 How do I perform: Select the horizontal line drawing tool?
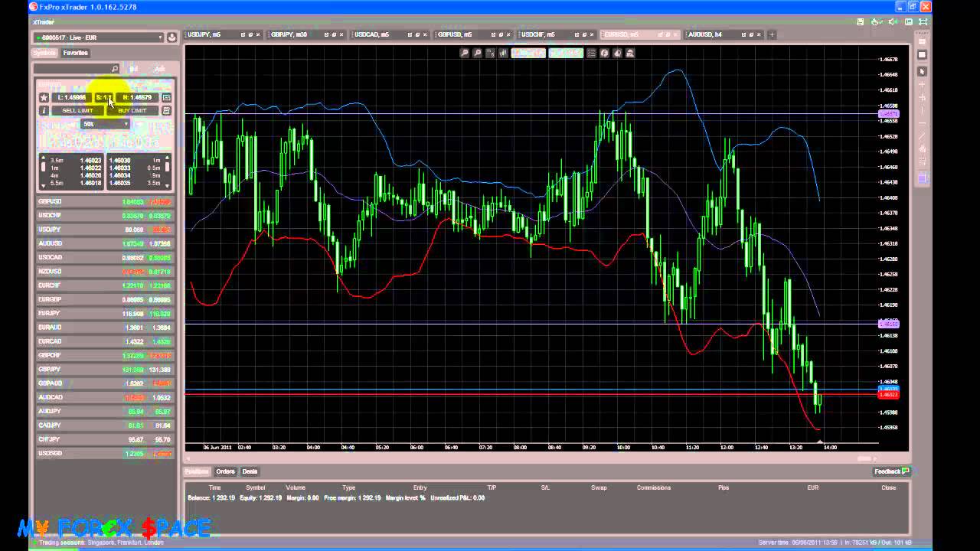point(922,123)
